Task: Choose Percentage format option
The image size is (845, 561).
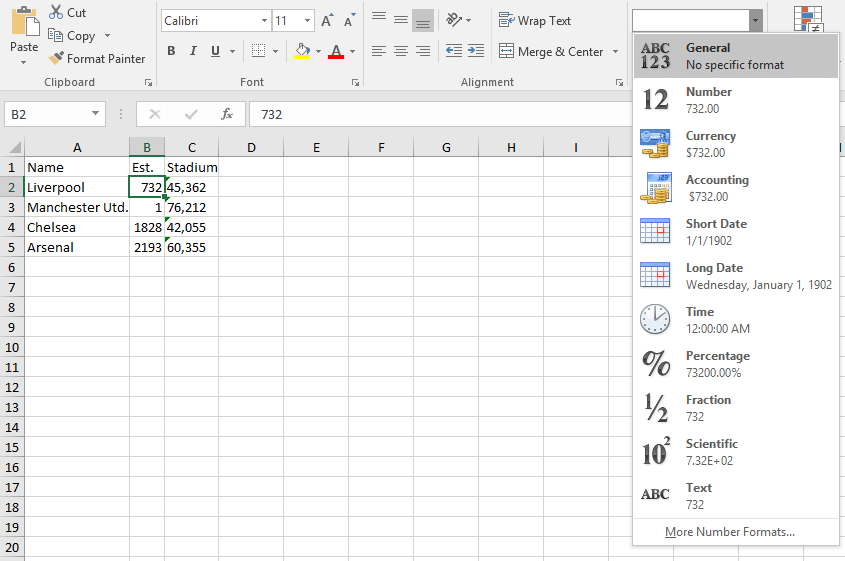Action: 736,364
